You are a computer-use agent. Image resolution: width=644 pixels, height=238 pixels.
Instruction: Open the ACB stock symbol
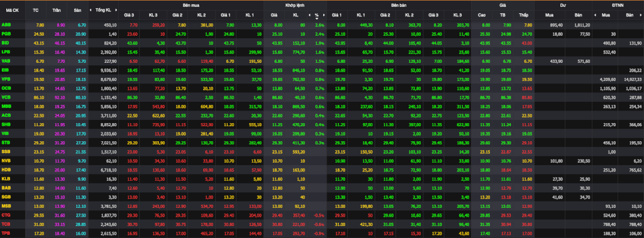coord(6,115)
